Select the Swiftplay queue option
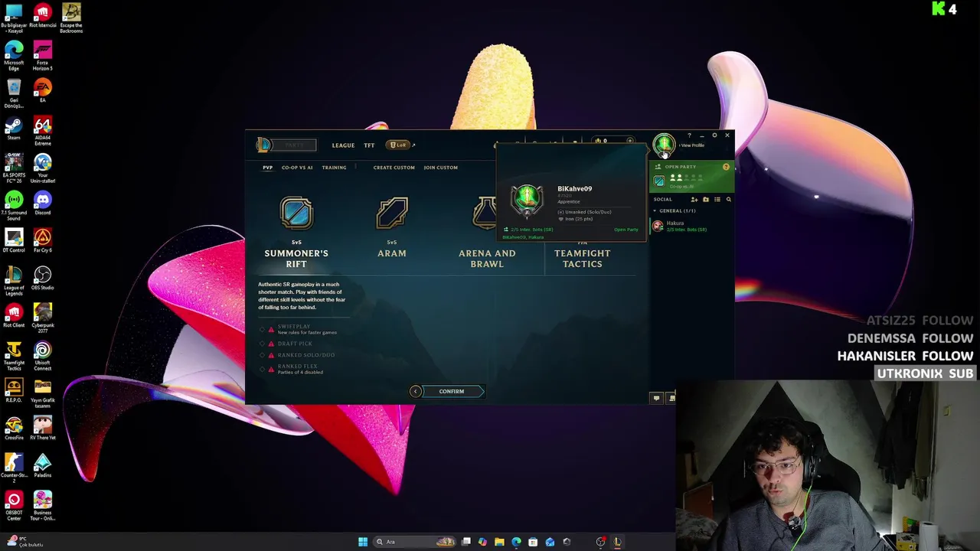Viewport: 980px width, 551px height. [x=300, y=329]
